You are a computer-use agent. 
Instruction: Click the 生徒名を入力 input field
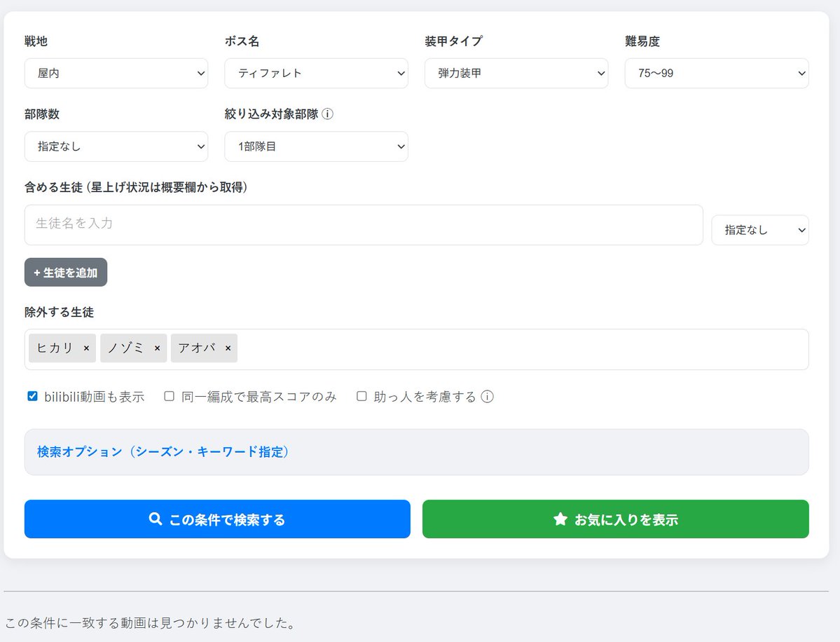(364, 225)
